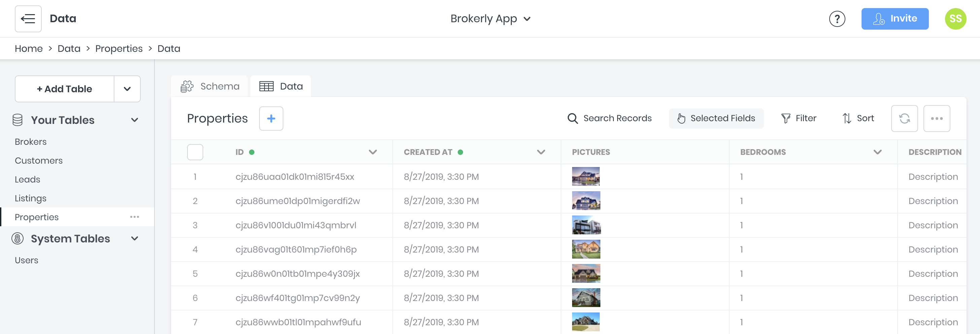The width and height of the screenshot is (980, 334).
Task: Click the Add Table button
Action: pos(64,89)
